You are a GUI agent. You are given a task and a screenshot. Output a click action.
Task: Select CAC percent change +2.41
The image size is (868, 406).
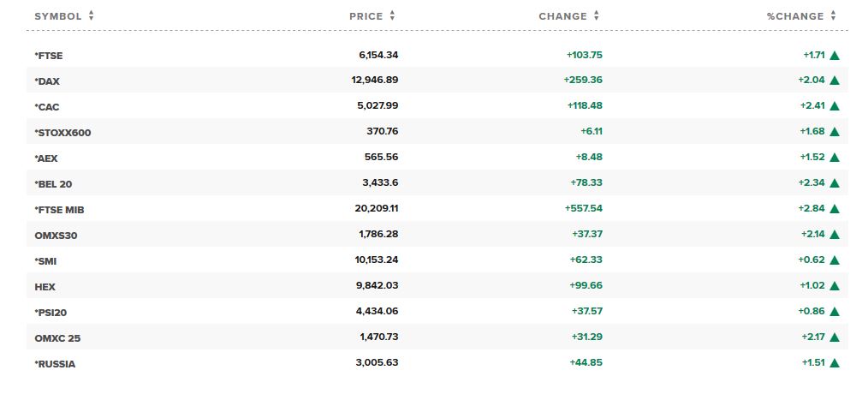pyautogui.click(x=812, y=105)
